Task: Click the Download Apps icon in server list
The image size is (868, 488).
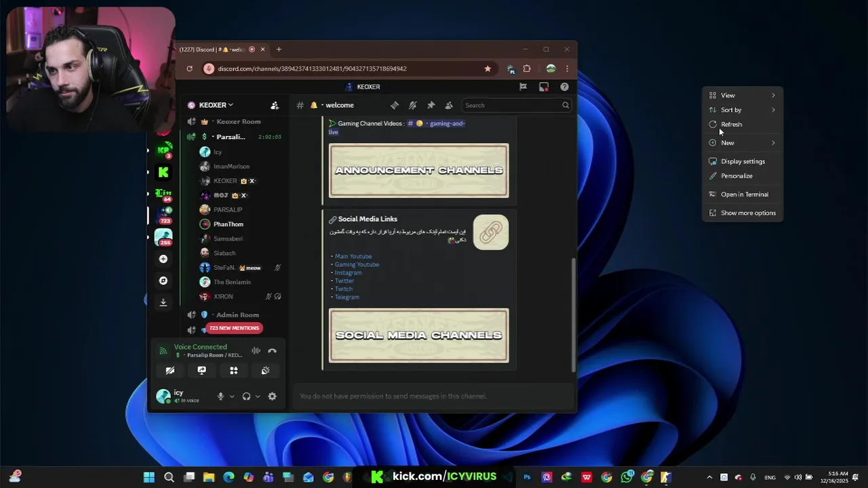Action: pyautogui.click(x=163, y=302)
